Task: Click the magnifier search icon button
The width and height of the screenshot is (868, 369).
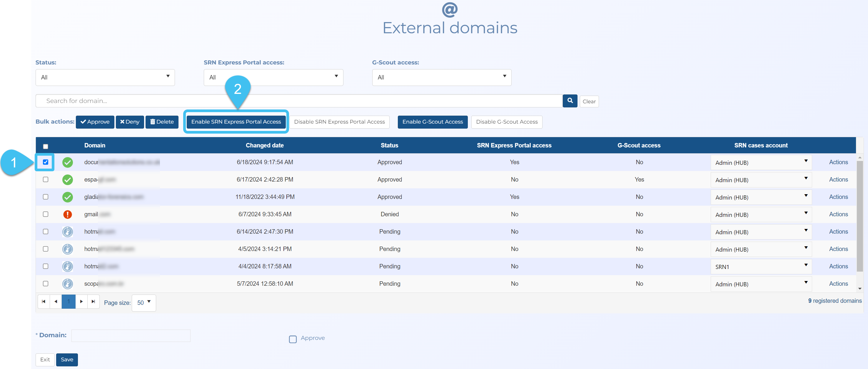Action: pyautogui.click(x=570, y=101)
